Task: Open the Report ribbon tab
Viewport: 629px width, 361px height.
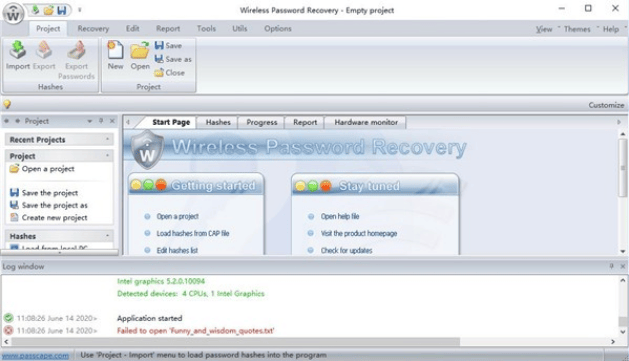Action: pos(168,28)
